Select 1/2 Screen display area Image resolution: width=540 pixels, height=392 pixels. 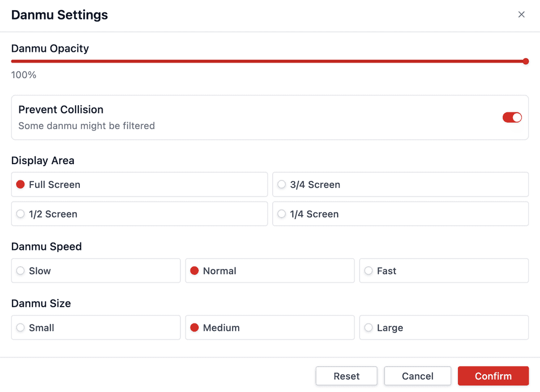[x=139, y=214]
